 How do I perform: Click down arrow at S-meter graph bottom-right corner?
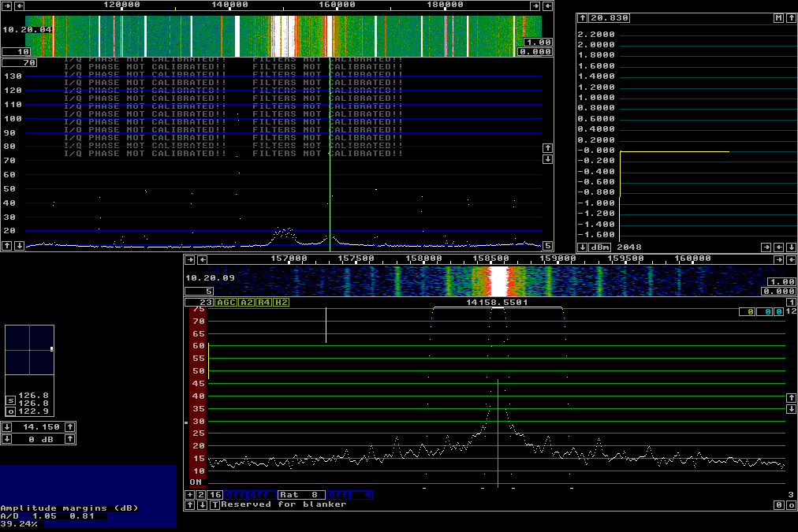791,247
